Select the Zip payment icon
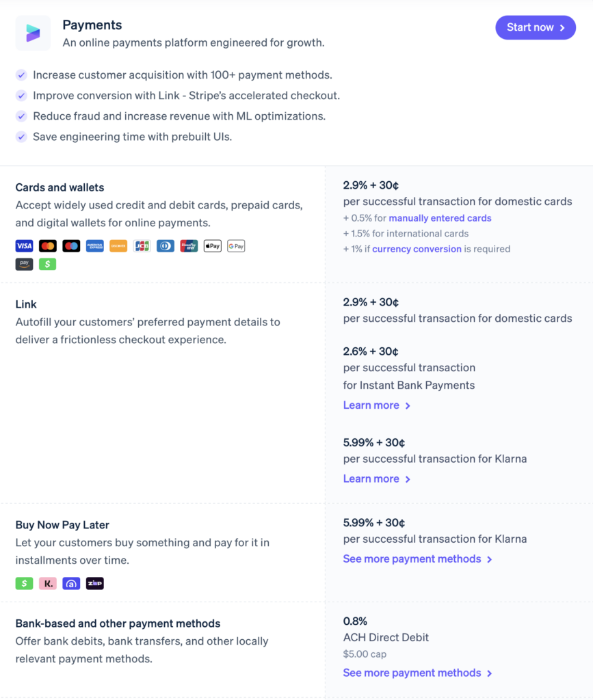 [x=94, y=583]
